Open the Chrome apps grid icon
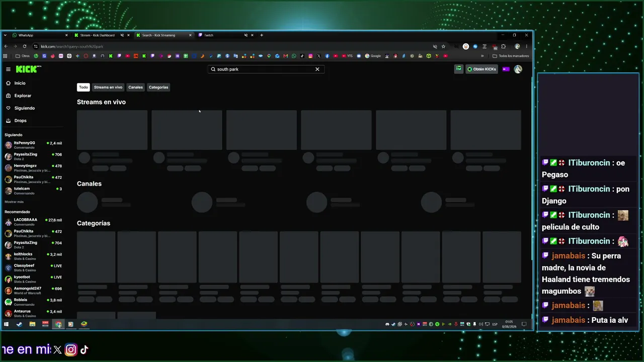 point(5,56)
